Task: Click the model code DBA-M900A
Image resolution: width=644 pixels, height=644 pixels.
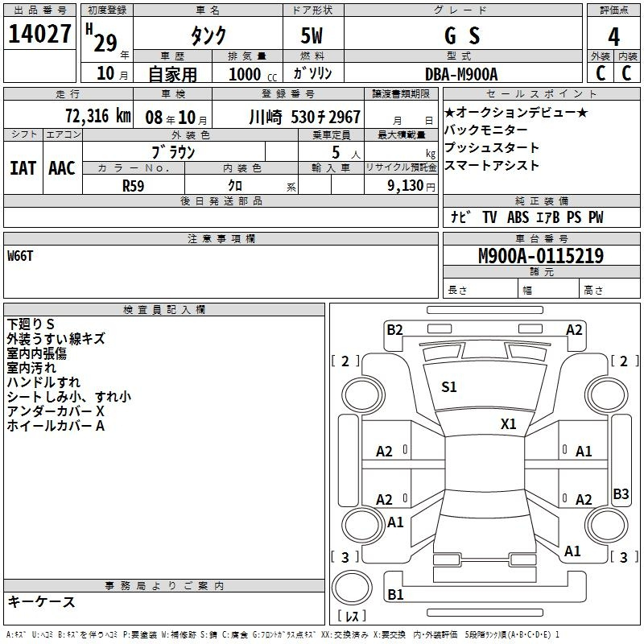Action: (x=461, y=74)
